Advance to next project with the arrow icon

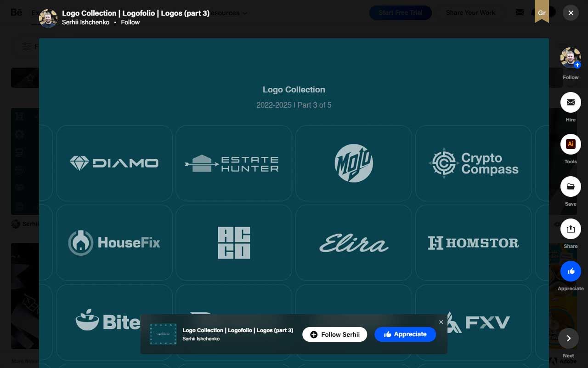point(569,338)
